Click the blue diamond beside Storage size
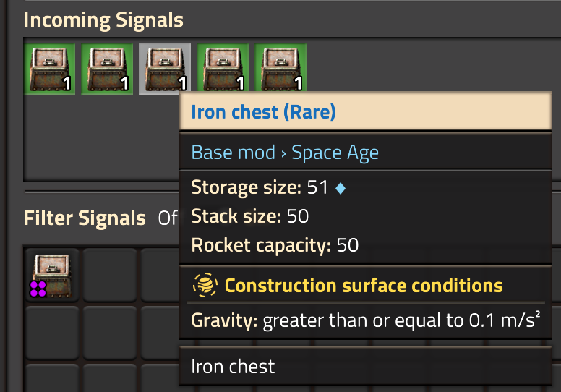561x392 pixels. coord(341,188)
